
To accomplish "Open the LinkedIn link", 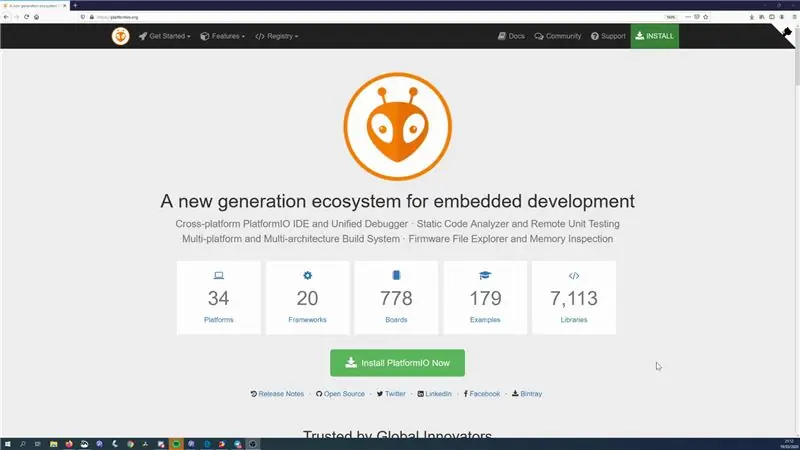I will pyautogui.click(x=434, y=394).
